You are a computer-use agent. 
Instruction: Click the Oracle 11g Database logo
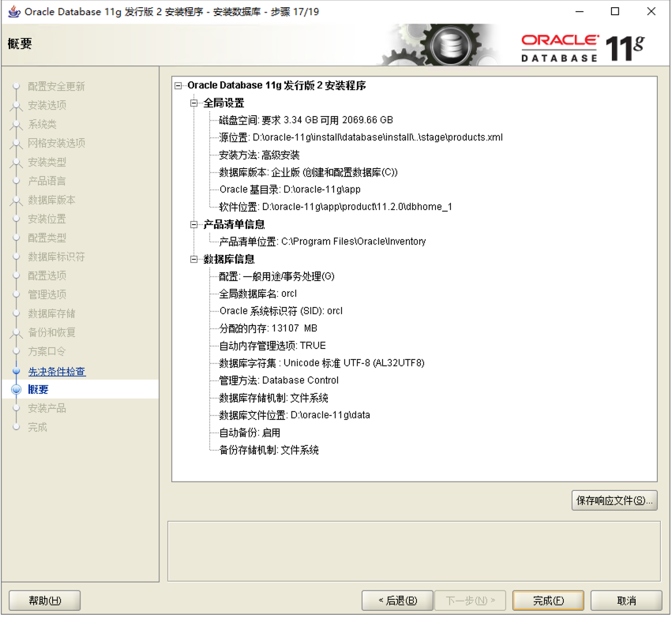point(583,48)
